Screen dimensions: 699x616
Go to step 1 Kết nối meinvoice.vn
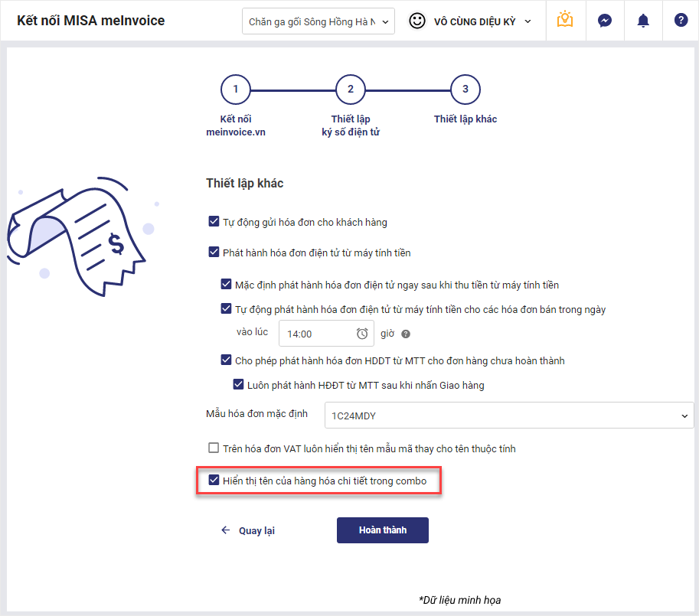point(236,90)
